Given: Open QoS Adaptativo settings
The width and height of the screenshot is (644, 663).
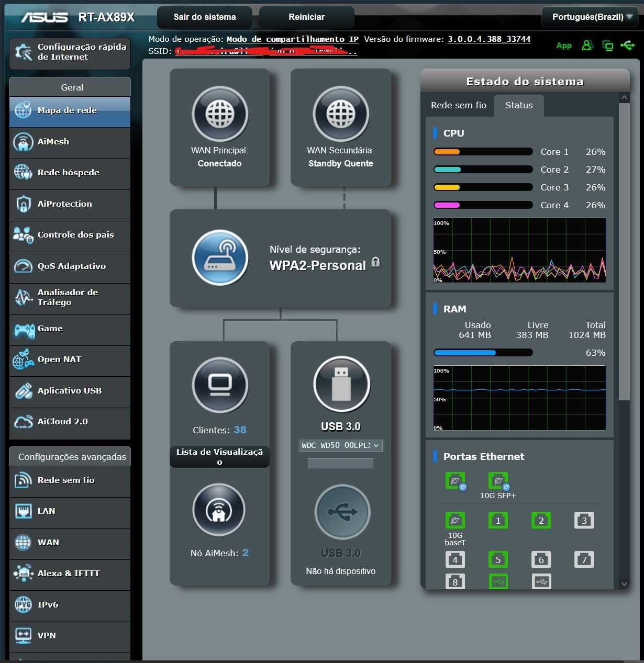Looking at the screenshot, I should point(70,267).
